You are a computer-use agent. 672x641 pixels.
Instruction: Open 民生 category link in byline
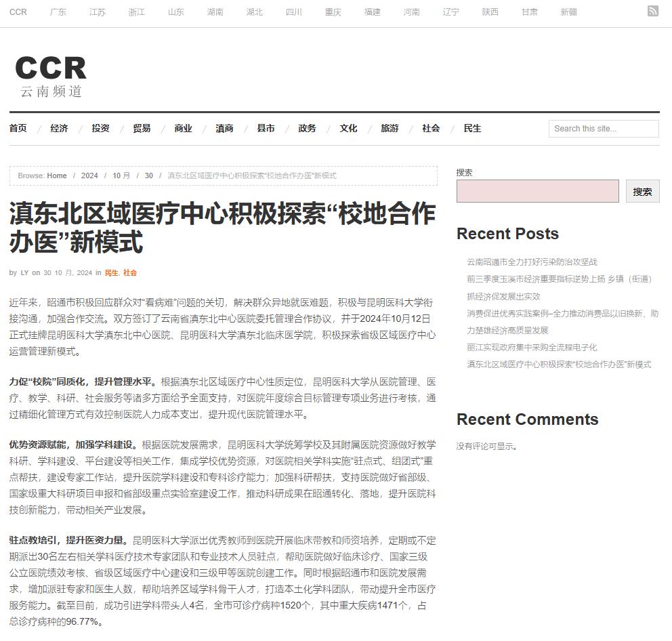click(111, 272)
